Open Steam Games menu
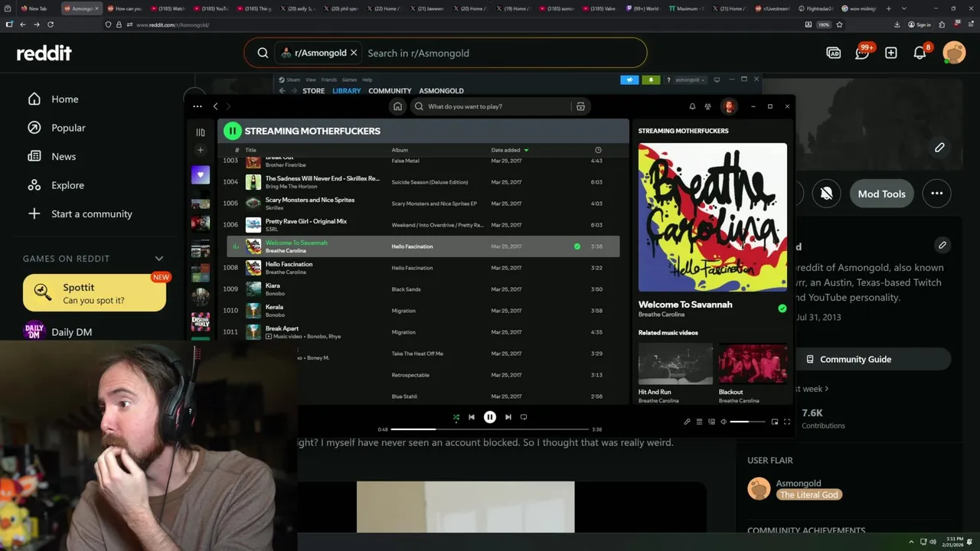 click(349, 80)
